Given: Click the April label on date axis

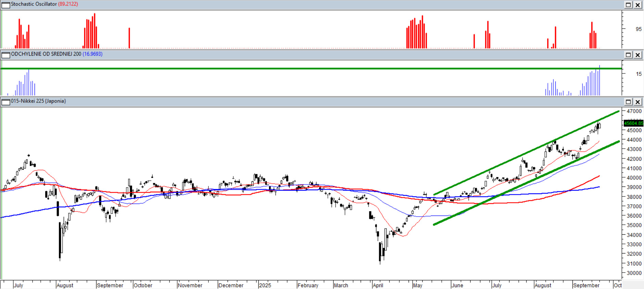Looking at the screenshot, I should pos(378,285).
